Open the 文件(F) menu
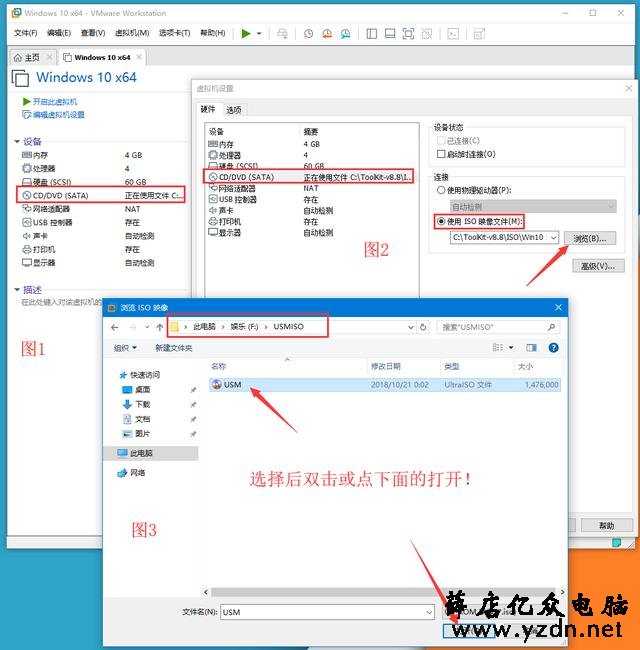Screen dimensions: 640x650 (x=25, y=33)
